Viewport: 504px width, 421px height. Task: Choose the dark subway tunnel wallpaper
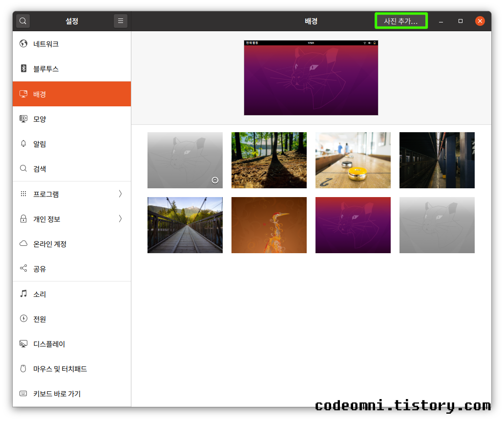point(437,160)
